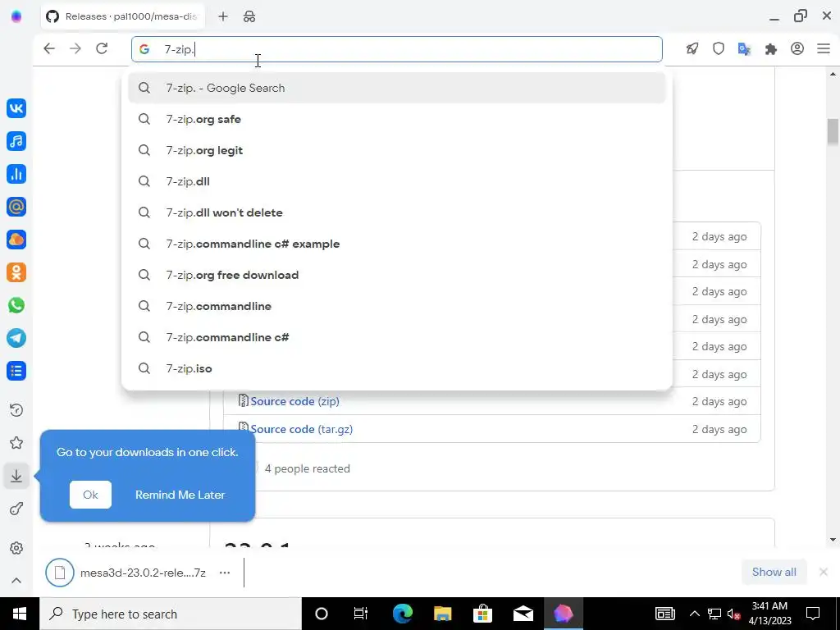Select suggestion "7-zip.commandline c# example"
Viewport: 840px width, 630px height.
[397, 244]
